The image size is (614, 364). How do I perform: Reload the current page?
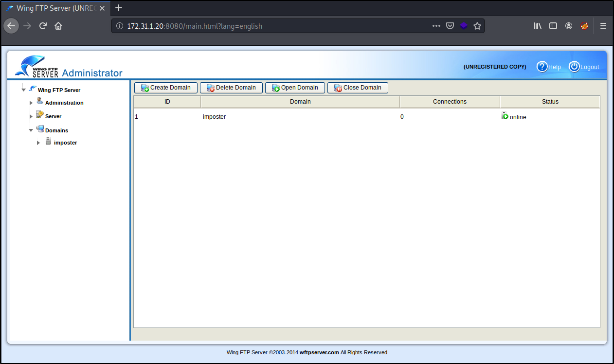click(43, 26)
